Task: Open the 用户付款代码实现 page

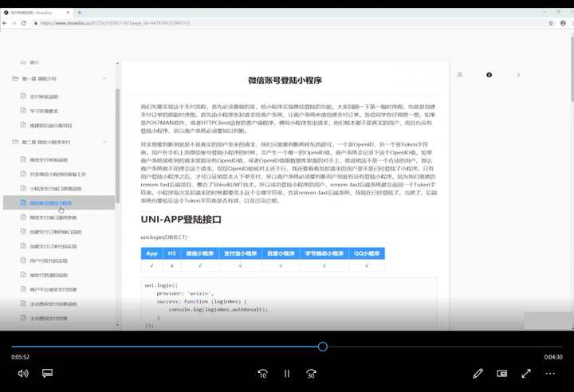Action: (49, 261)
